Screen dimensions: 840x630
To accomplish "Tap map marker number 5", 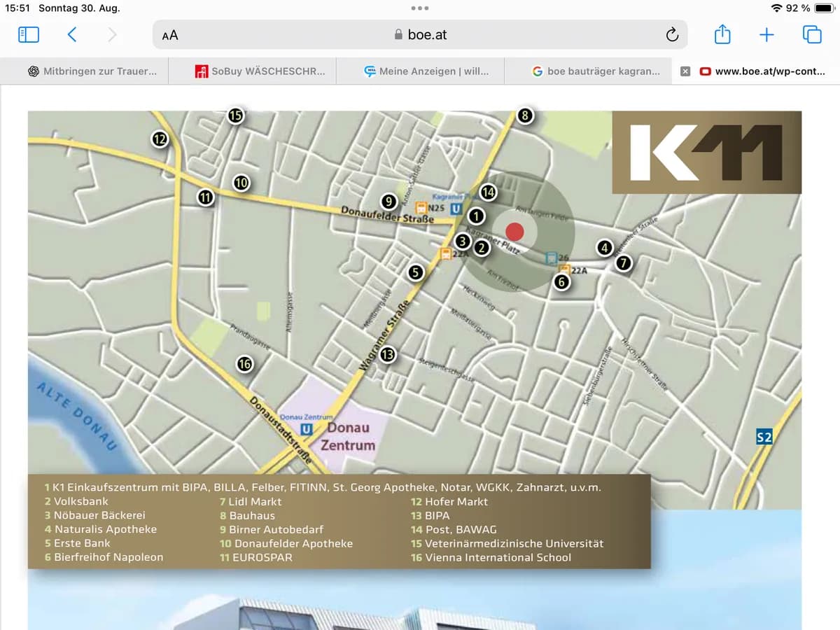I will coord(416,272).
